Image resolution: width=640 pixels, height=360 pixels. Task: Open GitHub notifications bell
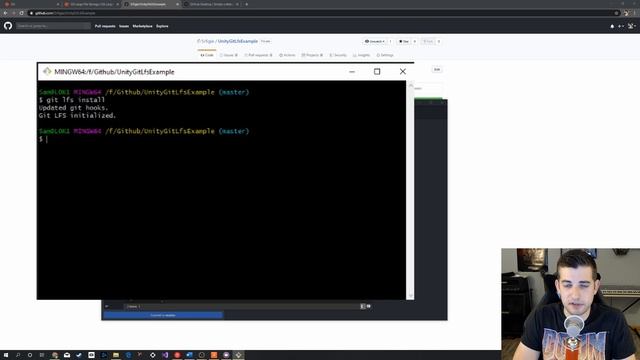pos(612,26)
